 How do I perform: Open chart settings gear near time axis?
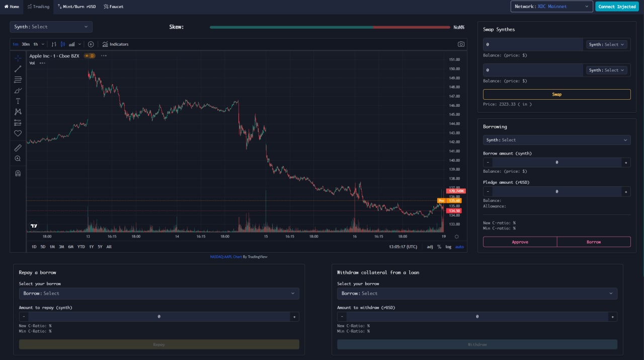457,236
